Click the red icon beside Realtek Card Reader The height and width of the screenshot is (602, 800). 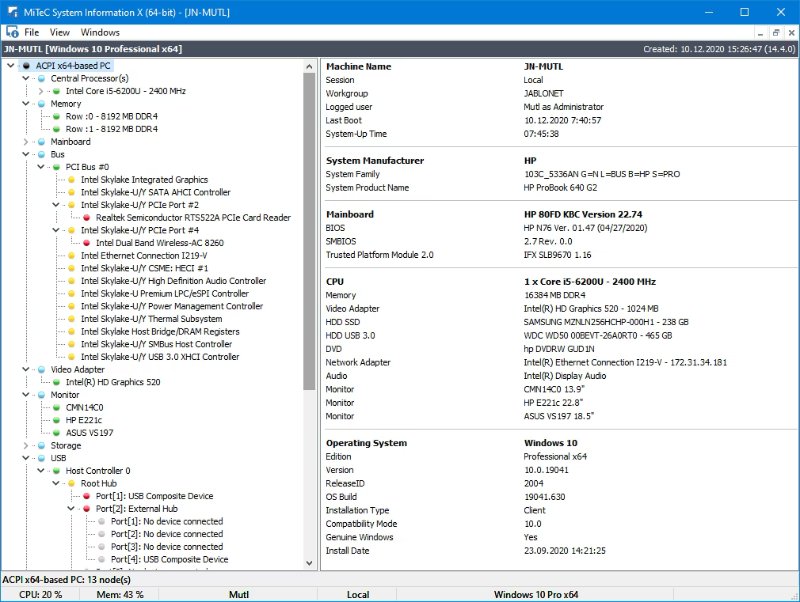86,217
